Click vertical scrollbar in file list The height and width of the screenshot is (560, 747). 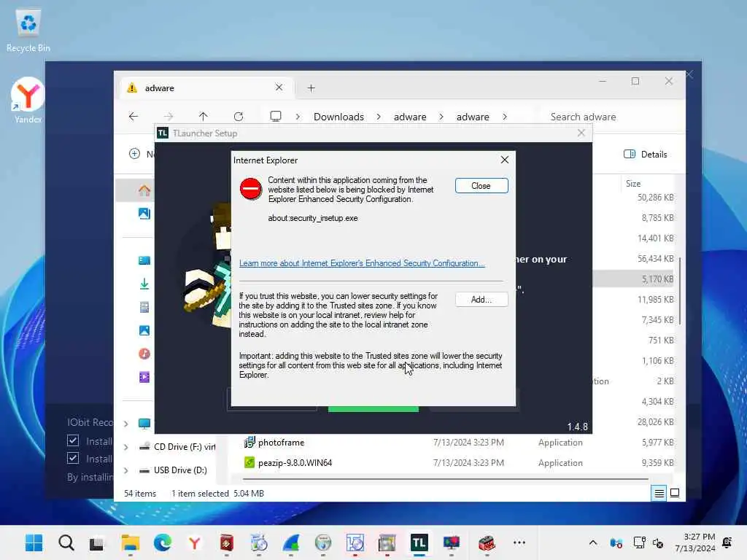(x=680, y=290)
